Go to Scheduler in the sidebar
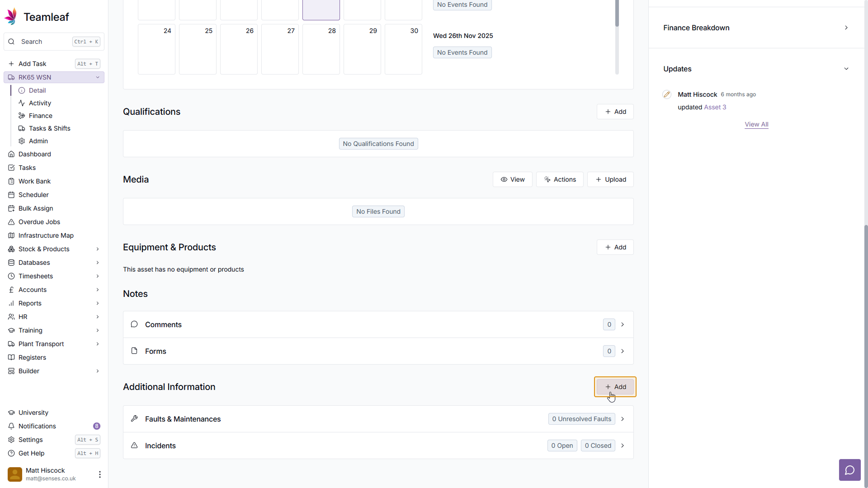868x488 pixels. pyautogui.click(x=33, y=195)
